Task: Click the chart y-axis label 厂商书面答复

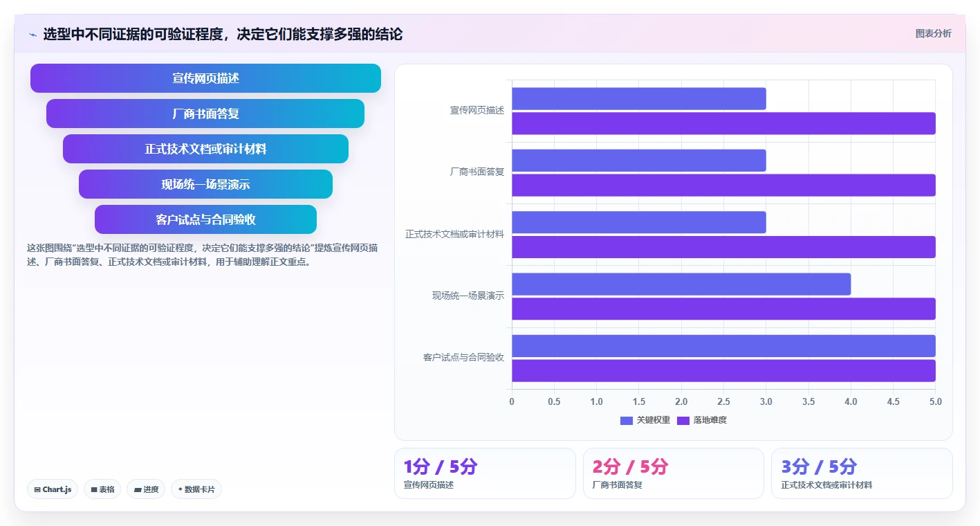Action: [x=477, y=172]
